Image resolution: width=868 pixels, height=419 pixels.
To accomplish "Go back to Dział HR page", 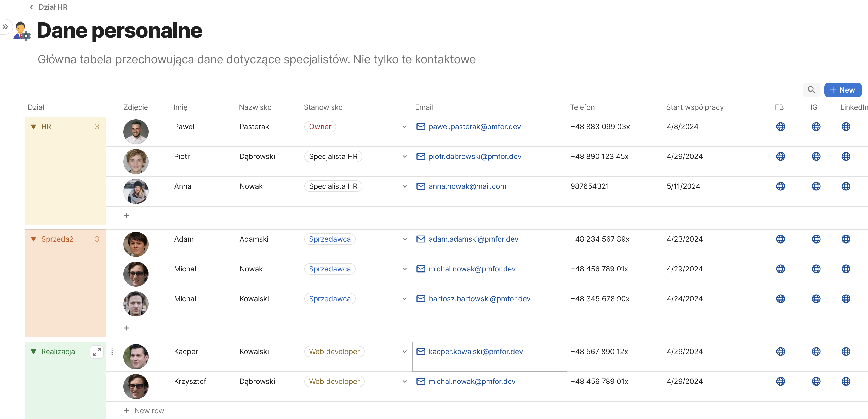I will [49, 7].
